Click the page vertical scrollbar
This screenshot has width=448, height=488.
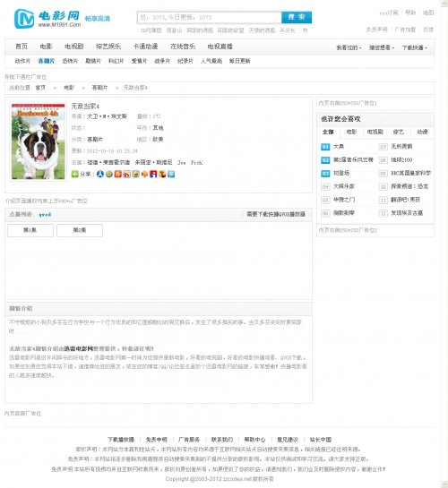coord(444,244)
